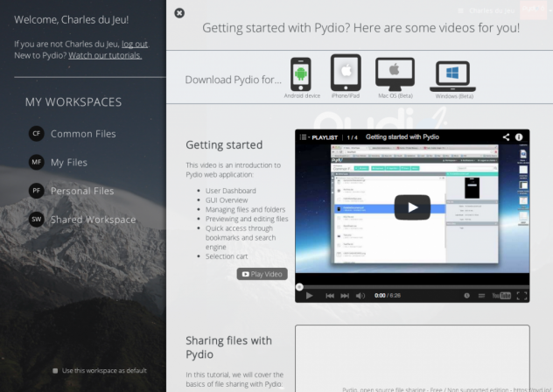Close the tutorial videos overlay
This screenshot has width=553, height=392.
[x=179, y=13]
